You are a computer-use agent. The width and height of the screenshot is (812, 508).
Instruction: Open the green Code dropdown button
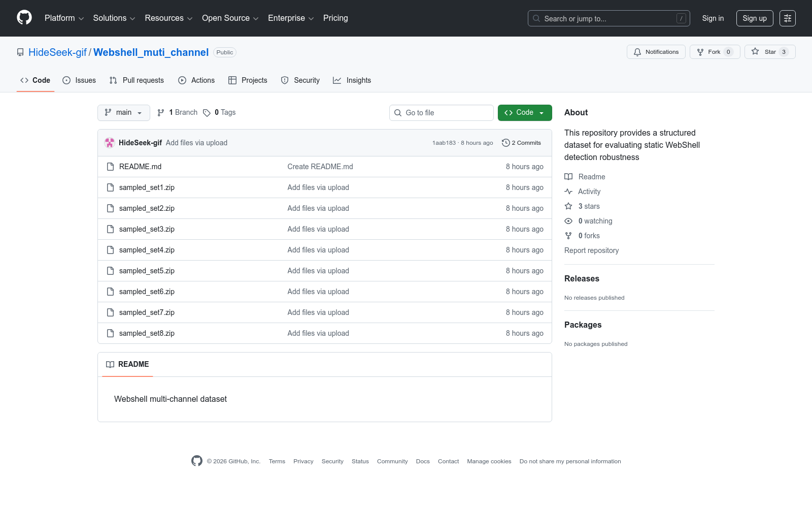coord(525,113)
